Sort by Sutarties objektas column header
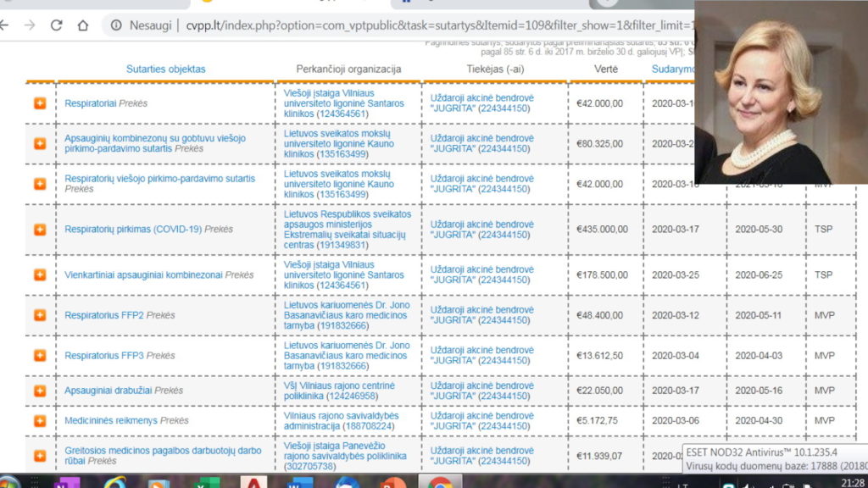 [165, 69]
